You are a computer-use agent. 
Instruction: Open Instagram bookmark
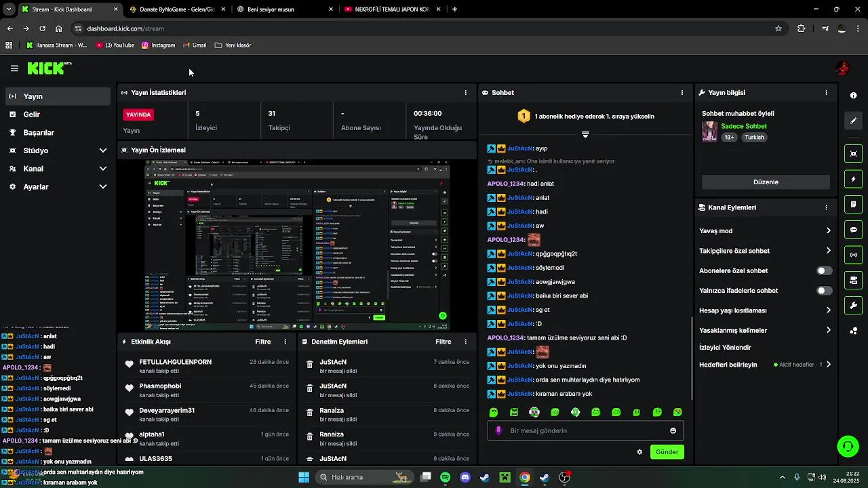coord(158,45)
